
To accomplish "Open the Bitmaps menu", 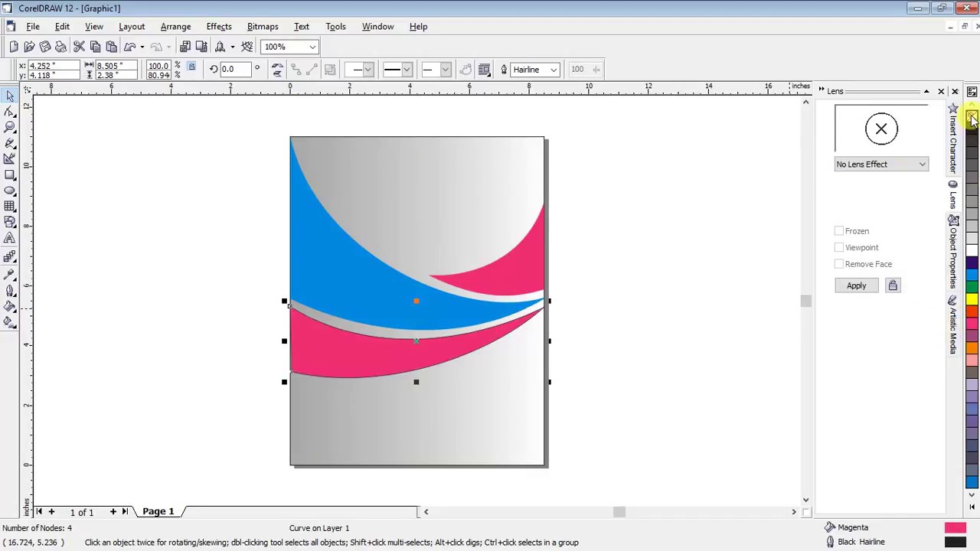I will (x=263, y=26).
